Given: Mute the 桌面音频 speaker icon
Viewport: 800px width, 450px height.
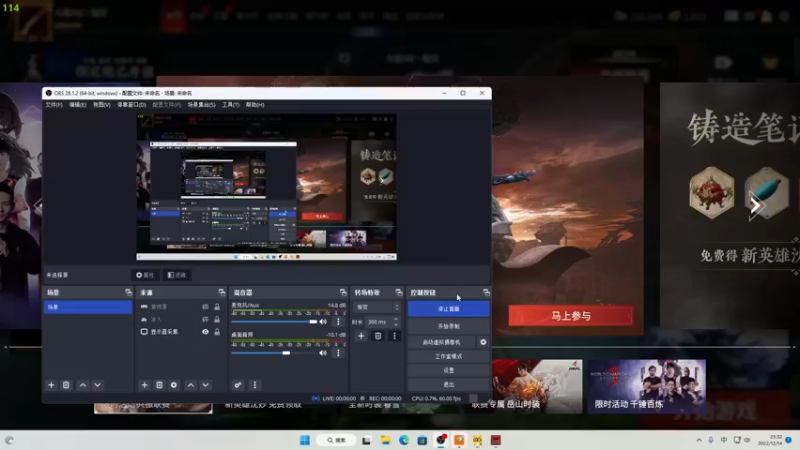Looking at the screenshot, I should (323, 353).
